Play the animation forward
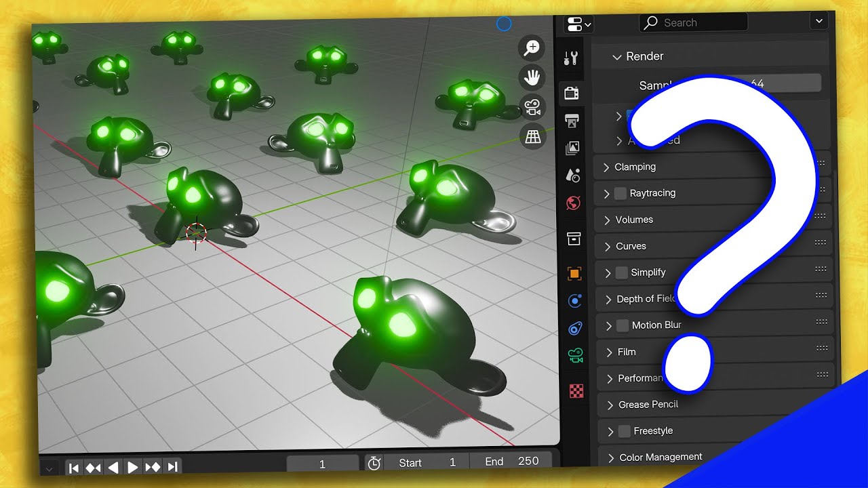Screen dimensions: 868x488 pos(133,467)
